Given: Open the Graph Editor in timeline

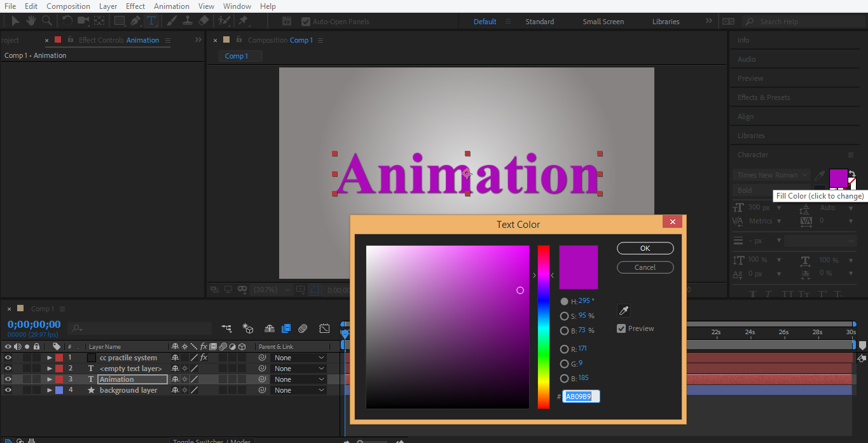Looking at the screenshot, I should (x=324, y=328).
